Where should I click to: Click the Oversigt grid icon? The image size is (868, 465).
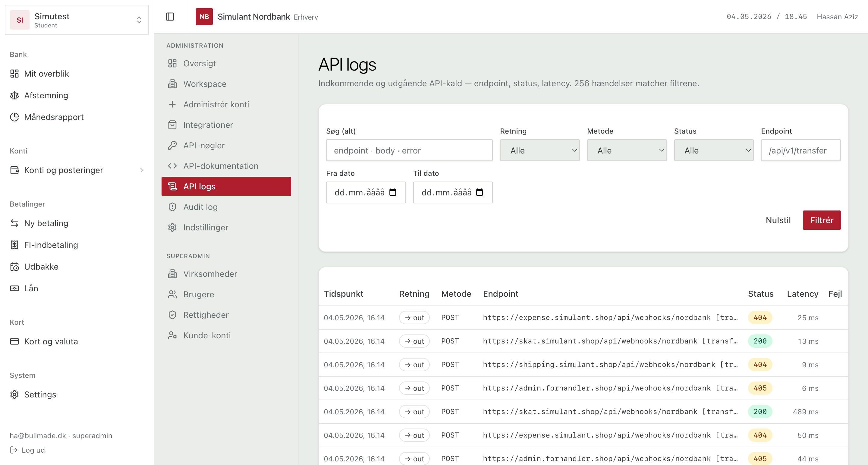(172, 63)
